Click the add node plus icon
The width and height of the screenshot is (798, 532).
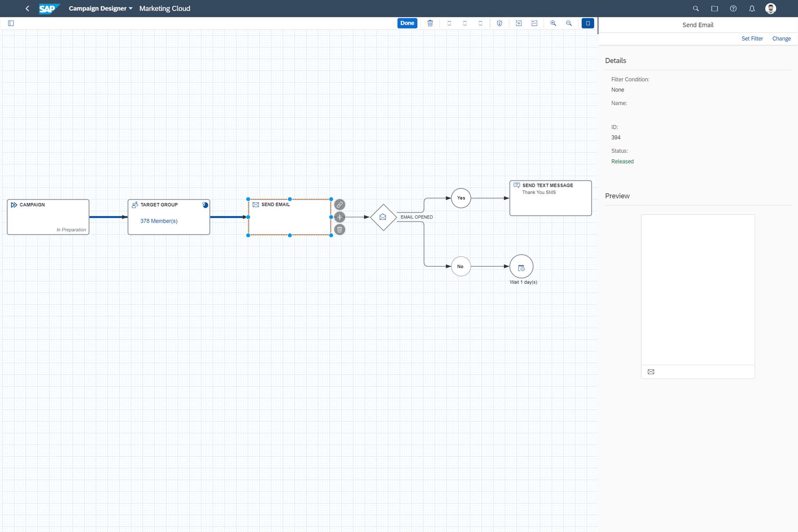point(339,217)
